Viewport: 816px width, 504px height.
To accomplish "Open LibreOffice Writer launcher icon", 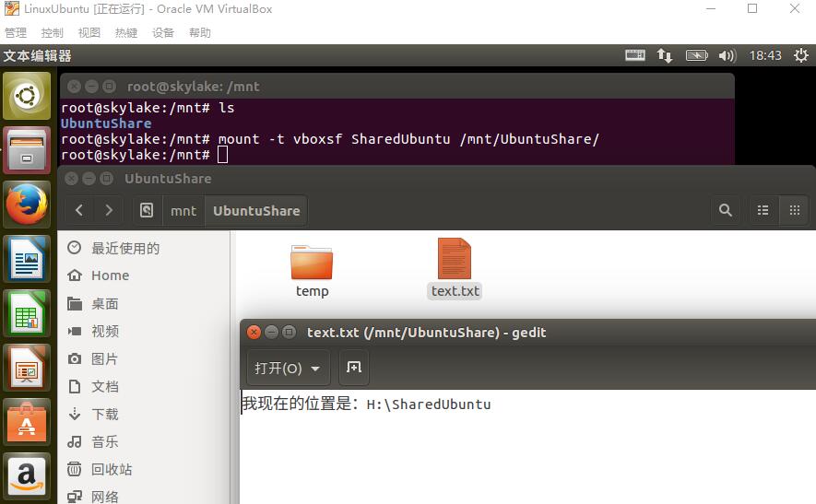I will point(27,259).
